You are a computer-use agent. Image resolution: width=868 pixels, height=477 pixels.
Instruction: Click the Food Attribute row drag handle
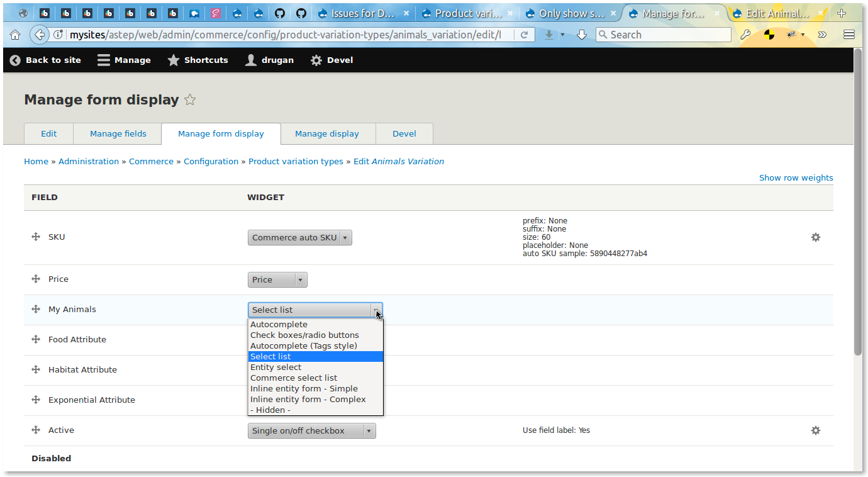point(36,339)
